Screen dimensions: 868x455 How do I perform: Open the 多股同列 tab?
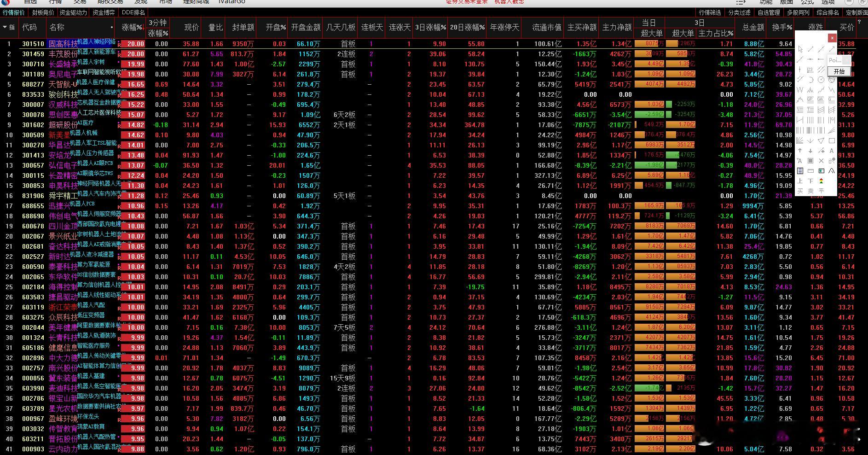coord(798,12)
